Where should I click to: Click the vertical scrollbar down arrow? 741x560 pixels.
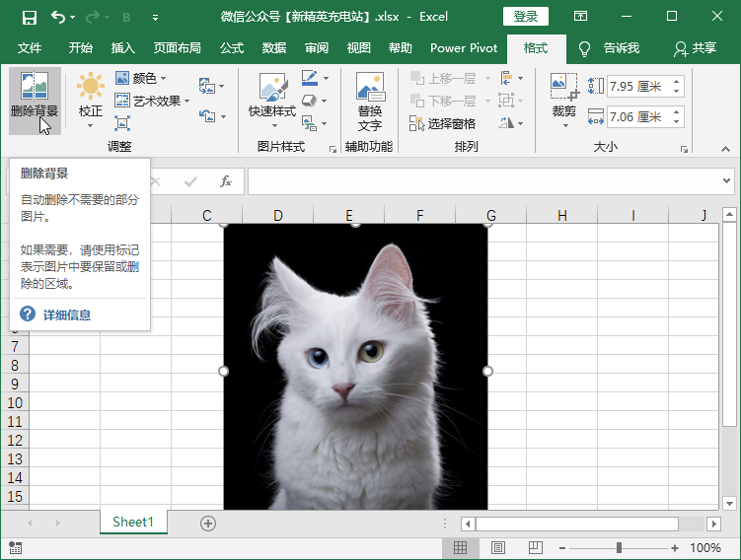click(729, 504)
